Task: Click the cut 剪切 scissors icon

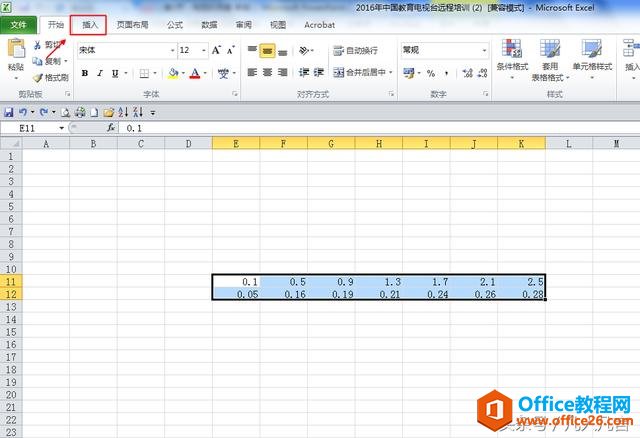Action: click(x=37, y=45)
